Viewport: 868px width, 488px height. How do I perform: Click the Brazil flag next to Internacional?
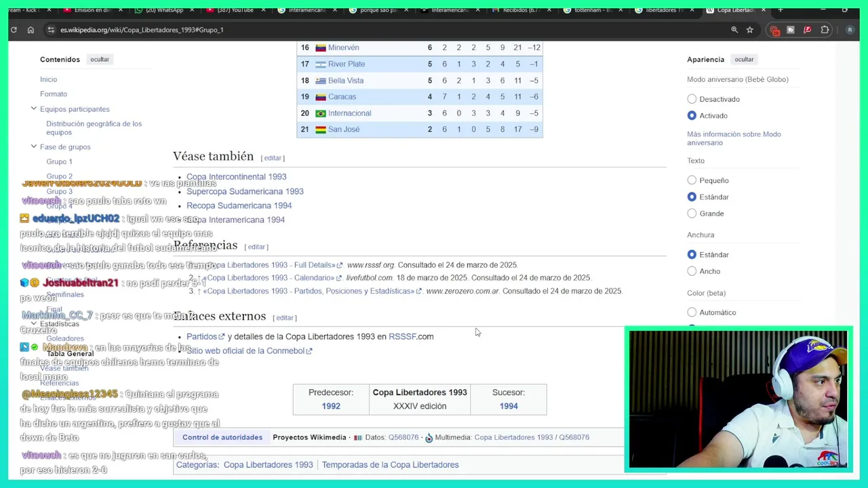(321, 113)
